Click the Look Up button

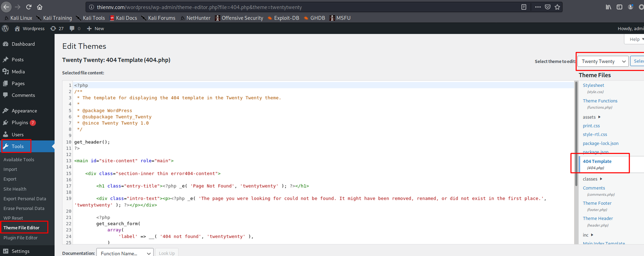pos(167,253)
